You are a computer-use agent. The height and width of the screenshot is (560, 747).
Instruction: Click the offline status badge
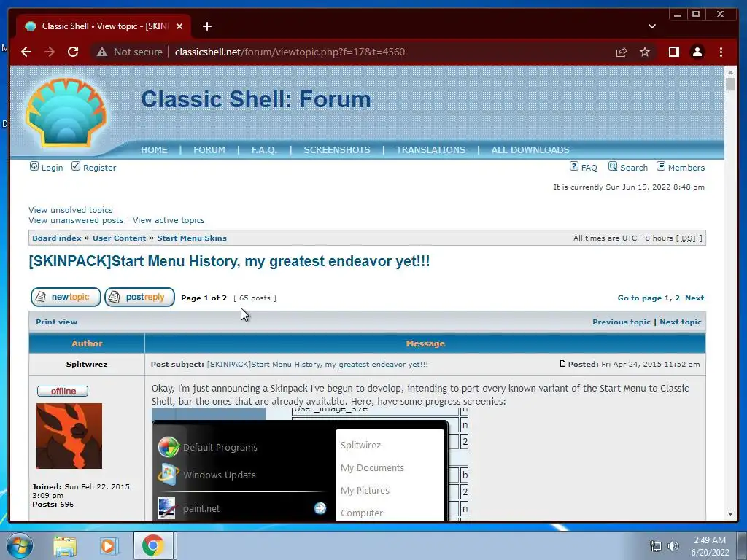(x=63, y=391)
